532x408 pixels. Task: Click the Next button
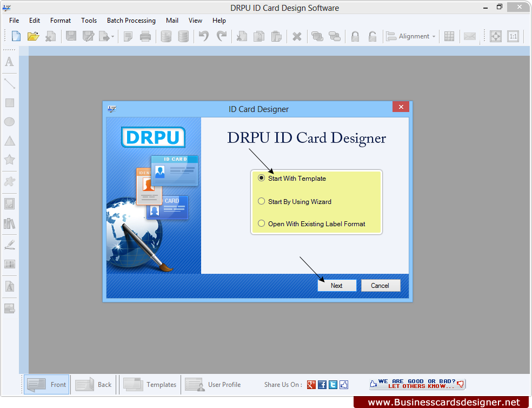tap(337, 285)
